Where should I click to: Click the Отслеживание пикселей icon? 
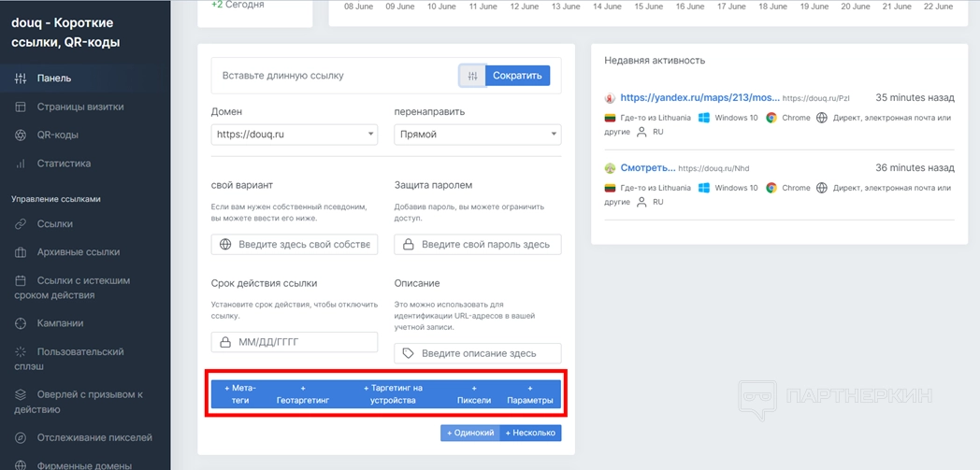pos(21,437)
